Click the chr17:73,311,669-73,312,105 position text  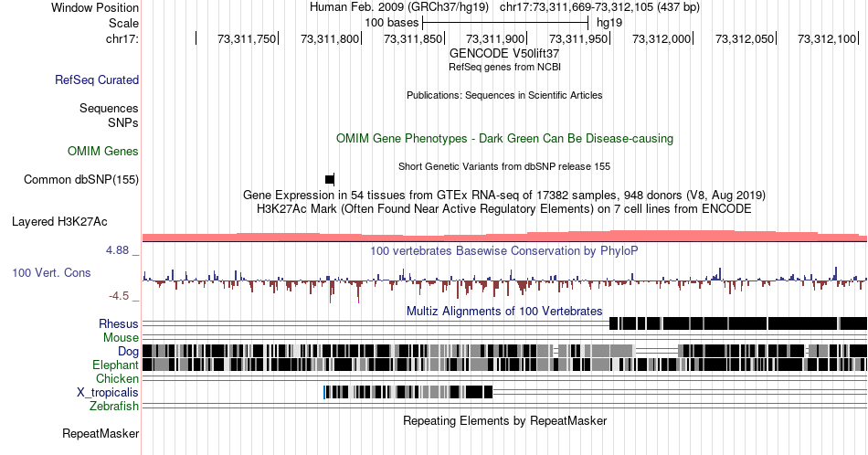[x=599, y=7]
